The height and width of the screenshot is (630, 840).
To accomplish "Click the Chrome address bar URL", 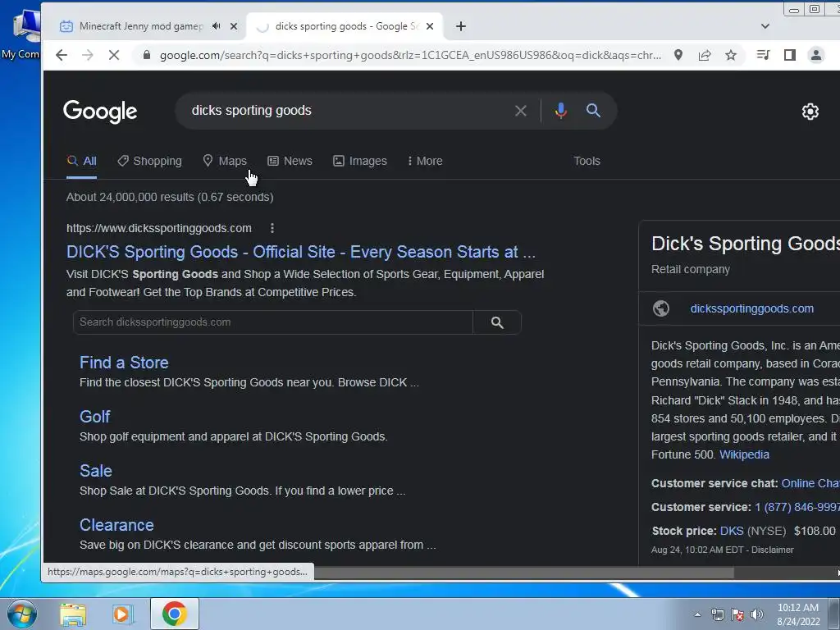I will coord(410,55).
